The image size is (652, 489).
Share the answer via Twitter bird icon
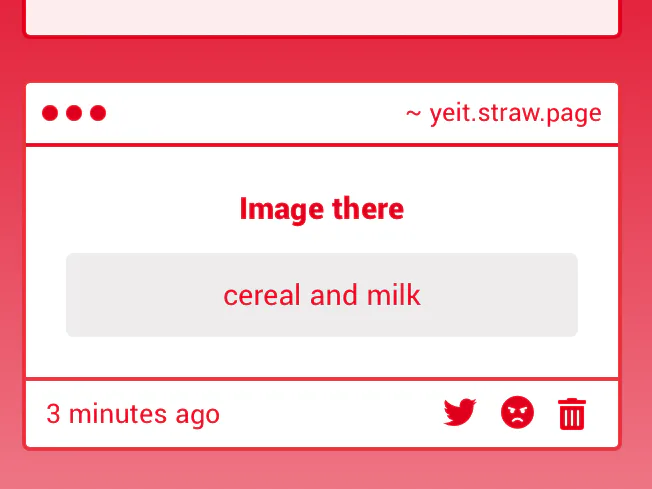point(459,412)
